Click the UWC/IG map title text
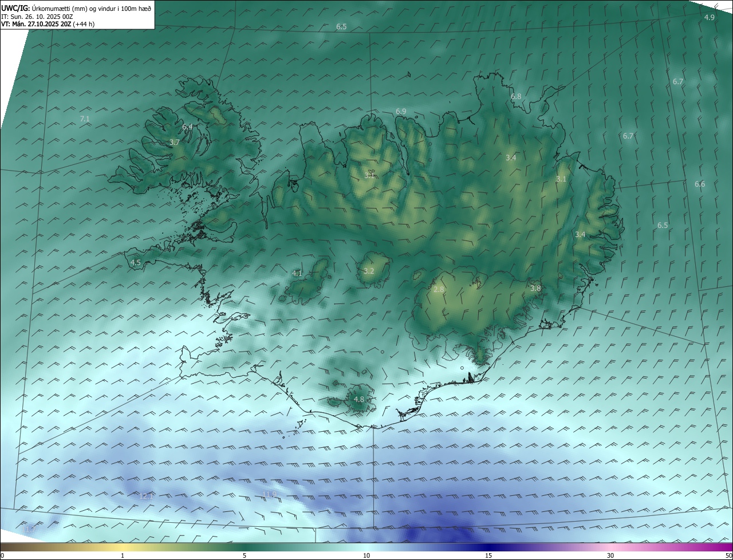 pyautogui.click(x=76, y=8)
